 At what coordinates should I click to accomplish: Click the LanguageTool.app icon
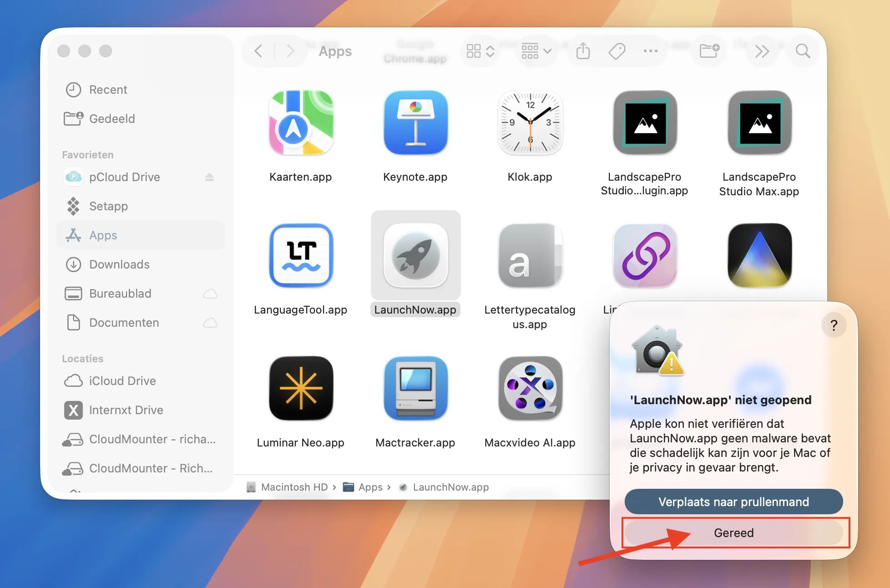coord(301,256)
